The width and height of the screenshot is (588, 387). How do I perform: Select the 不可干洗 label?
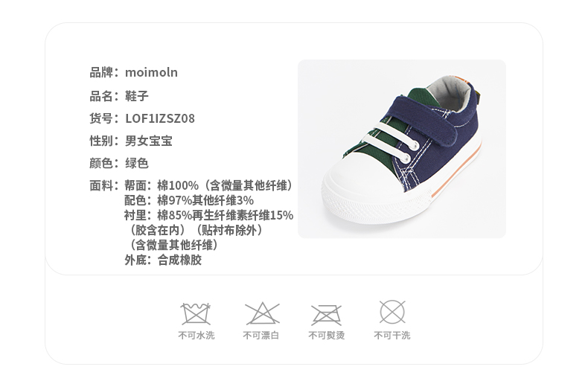click(x=392, y=335)
